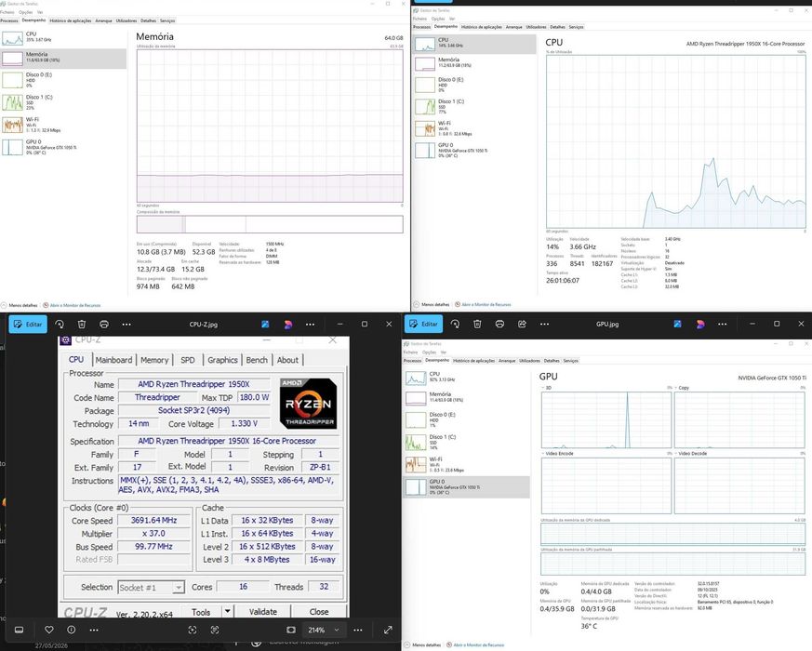
Task: Favorite CPU-Z.jpg with the heart icon
Action: coord(49,630)
